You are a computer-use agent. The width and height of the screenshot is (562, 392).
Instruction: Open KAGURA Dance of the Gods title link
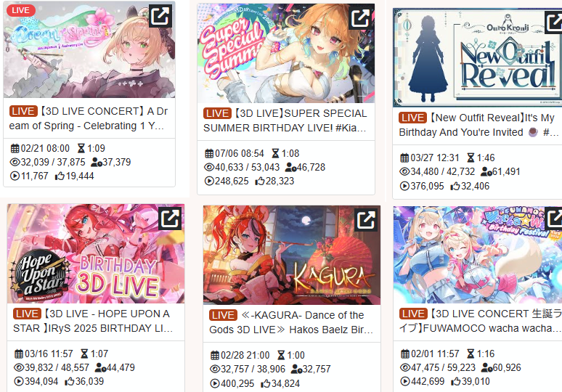tap(291, 322)
